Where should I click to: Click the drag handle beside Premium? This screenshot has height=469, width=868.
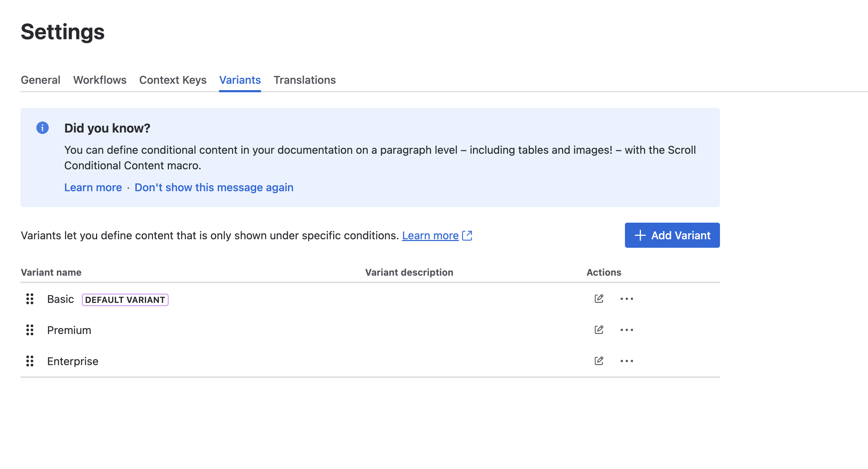pyautogui.click(x=30, y=330)
